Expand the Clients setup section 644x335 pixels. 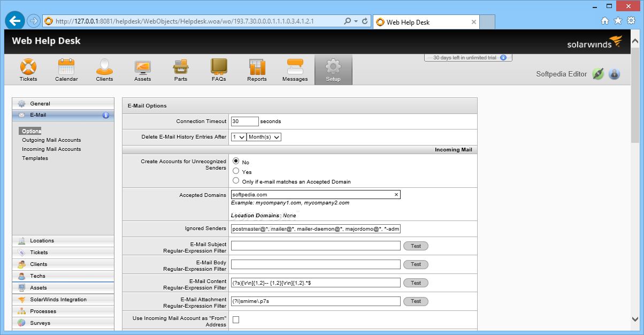[x=63, y=264]
